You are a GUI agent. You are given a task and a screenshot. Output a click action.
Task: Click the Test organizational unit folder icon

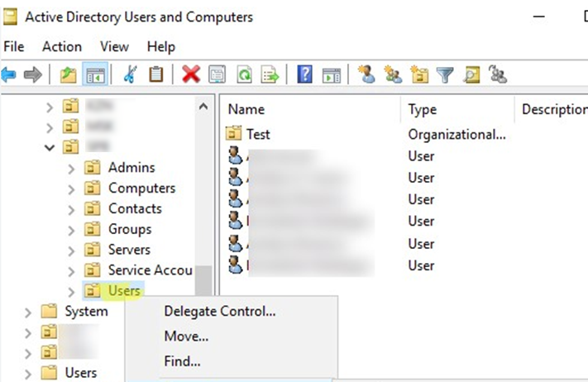pos(233,133)
